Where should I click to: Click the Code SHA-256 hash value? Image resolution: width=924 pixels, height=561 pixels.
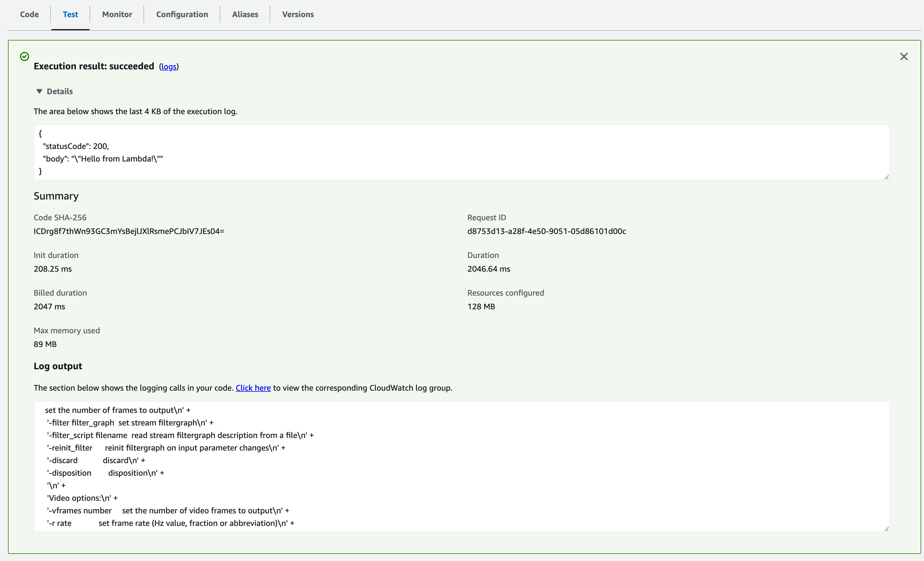click(x=129, y=231)
